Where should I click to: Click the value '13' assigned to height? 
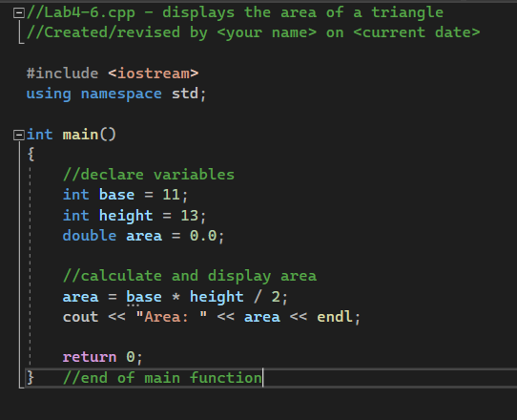pos(190,216)
